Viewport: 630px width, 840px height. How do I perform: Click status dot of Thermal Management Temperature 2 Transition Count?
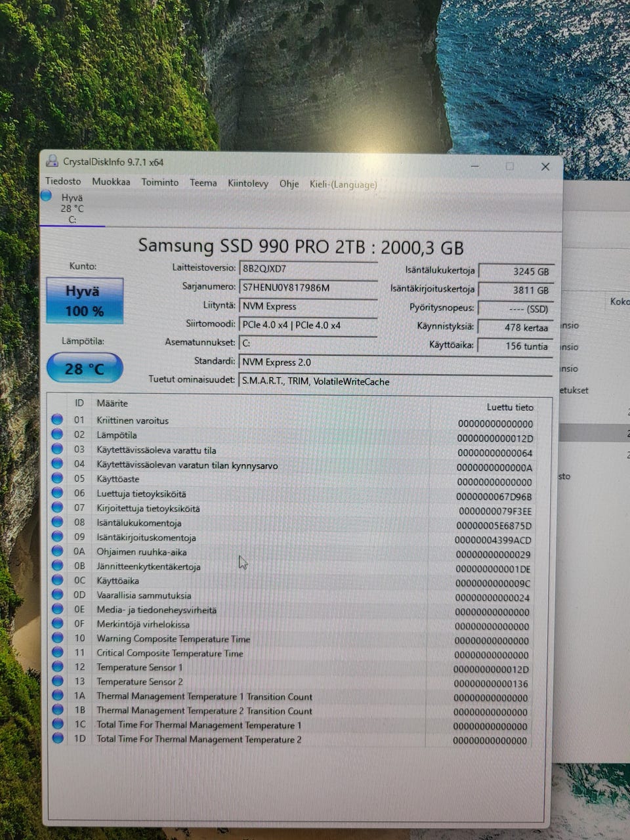(x=57, y=709)
